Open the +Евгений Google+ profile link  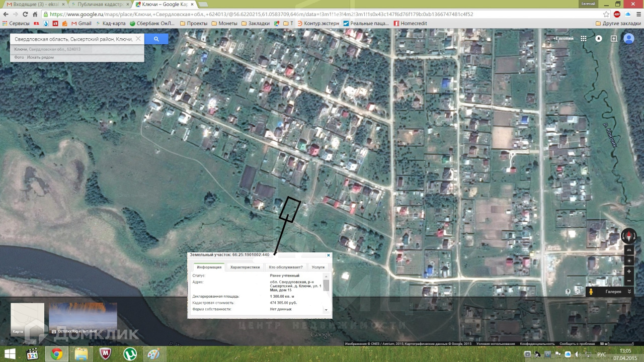563,39
